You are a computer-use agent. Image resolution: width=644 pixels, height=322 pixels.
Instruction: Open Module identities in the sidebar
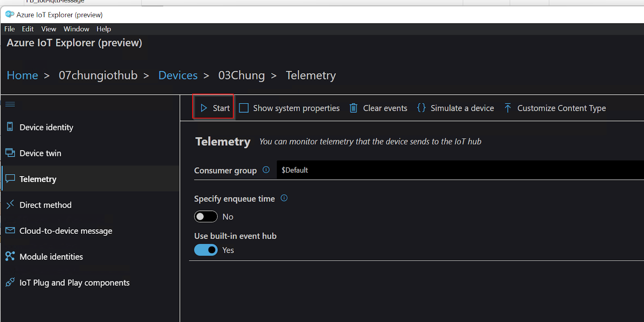click(90, 256)
